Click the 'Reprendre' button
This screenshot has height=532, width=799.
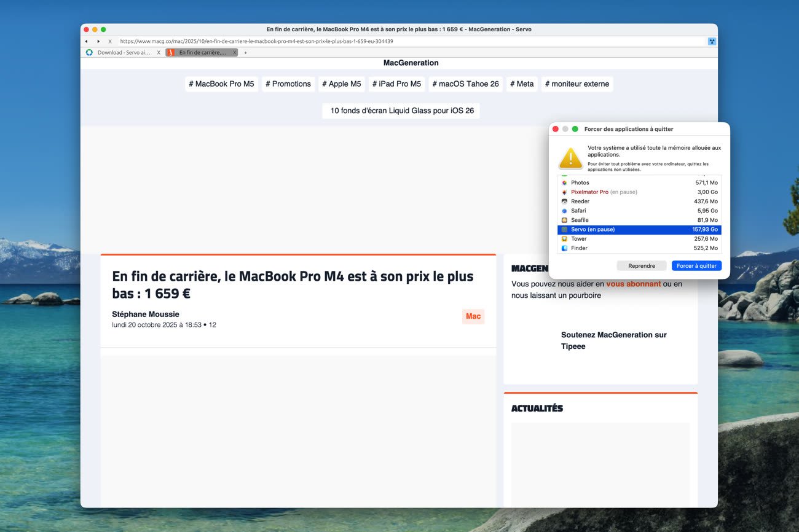[x=641, y=266]
